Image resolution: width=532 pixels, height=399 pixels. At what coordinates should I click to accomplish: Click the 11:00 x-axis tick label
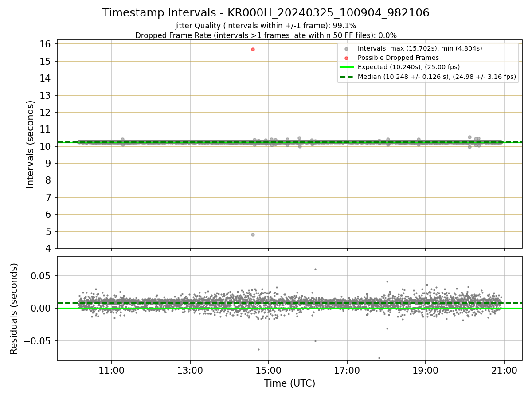tap(112, 370)
